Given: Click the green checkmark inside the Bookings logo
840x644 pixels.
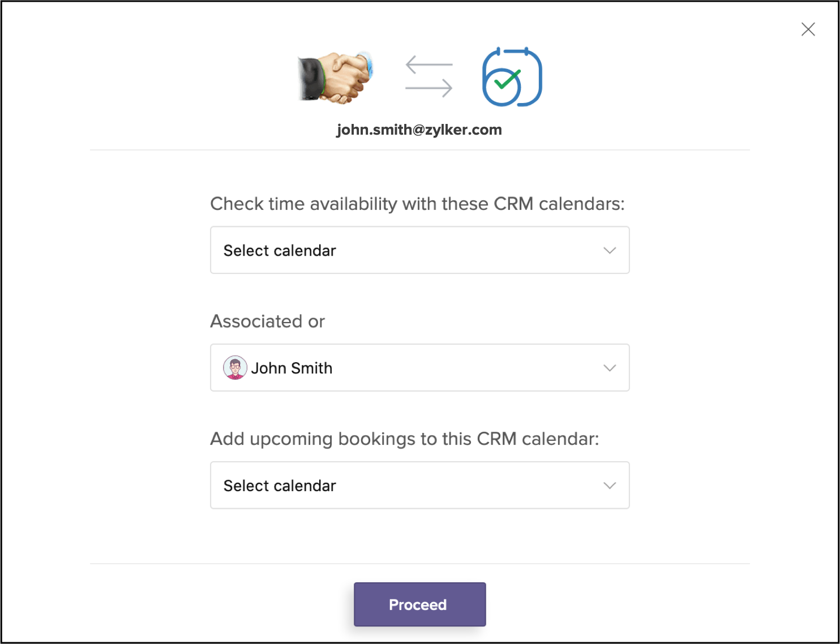Looking at the screenshot, I should (x=506, y=82).
